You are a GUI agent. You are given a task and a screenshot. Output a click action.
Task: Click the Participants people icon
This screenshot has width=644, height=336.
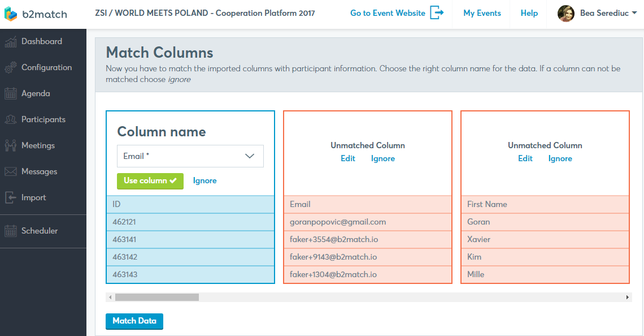pyautogui.click(x=10, y=119)
